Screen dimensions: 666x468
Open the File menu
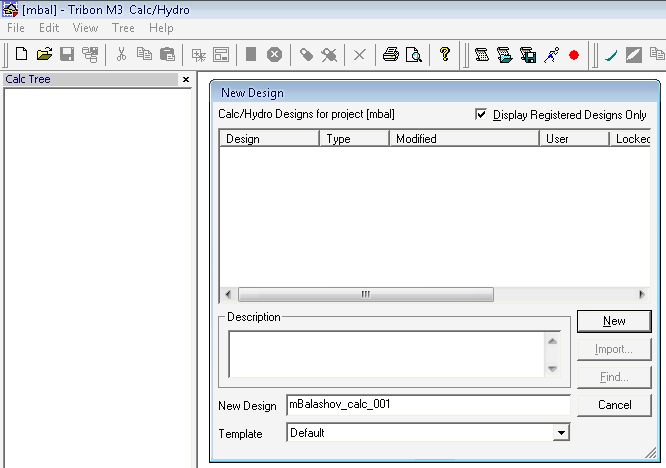click(x=16, y=28)
